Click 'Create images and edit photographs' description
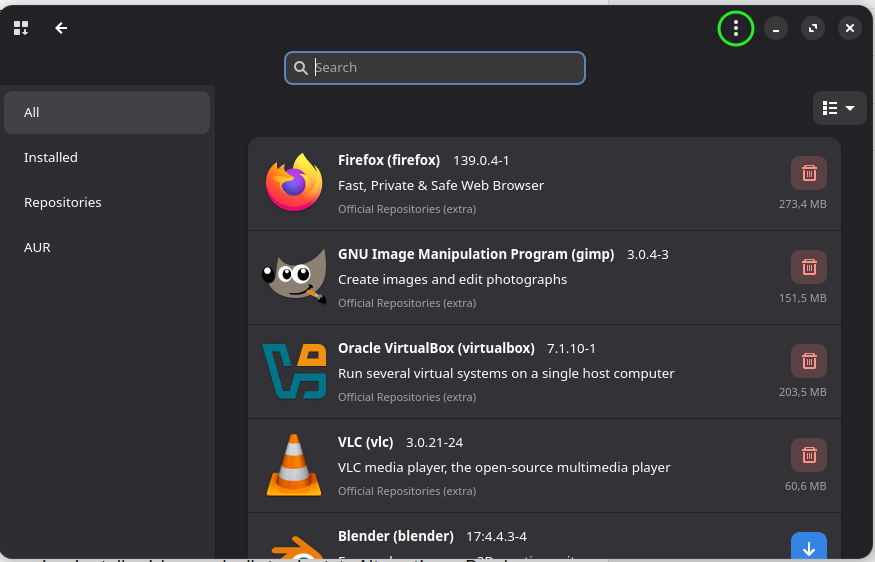Viewport: 875px width, 562px height. coord(453,280)
